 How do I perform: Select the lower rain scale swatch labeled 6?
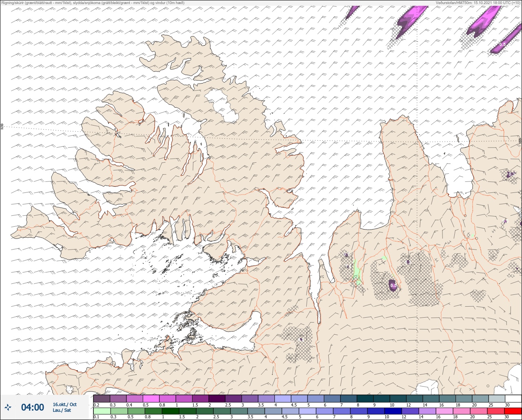(x=325, y=411)
